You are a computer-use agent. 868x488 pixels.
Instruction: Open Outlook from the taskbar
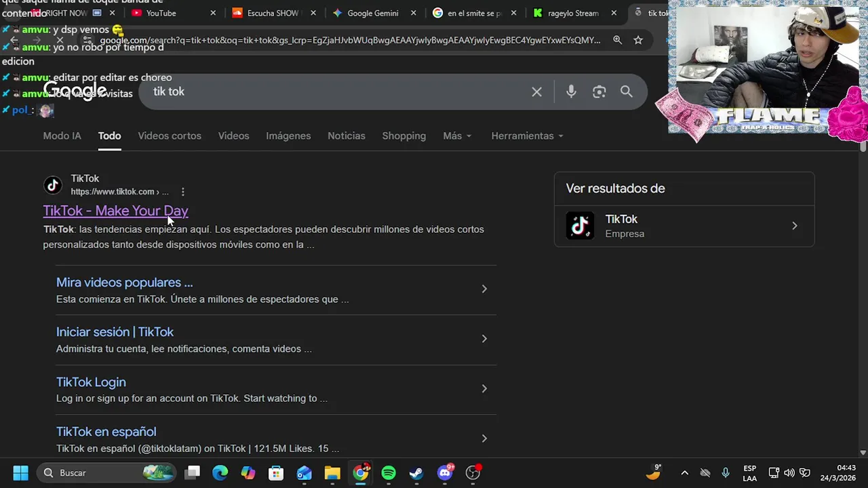(304, 472)
